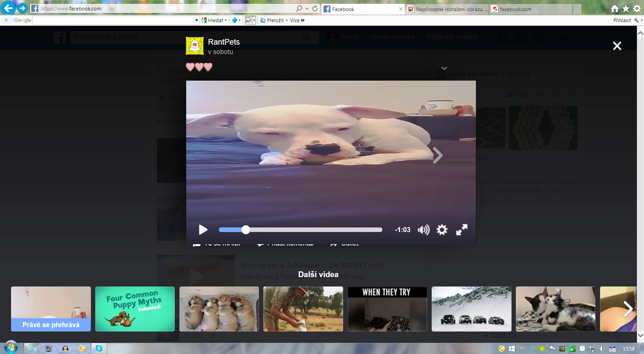Expand the blue plus icon dropdown
Viewport: 644px width, 354px height.
239,20
